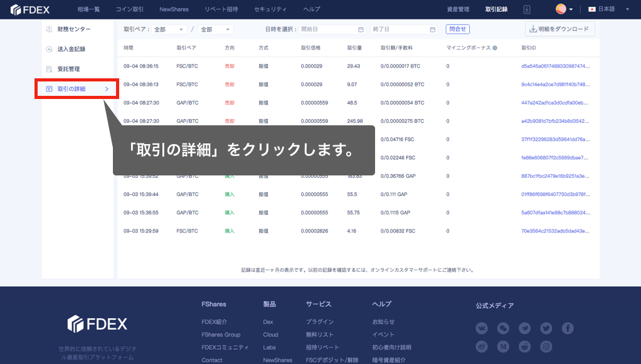Open 相場一覧 in top navigation
Screen dimensions: 641x364
point(88,9)
